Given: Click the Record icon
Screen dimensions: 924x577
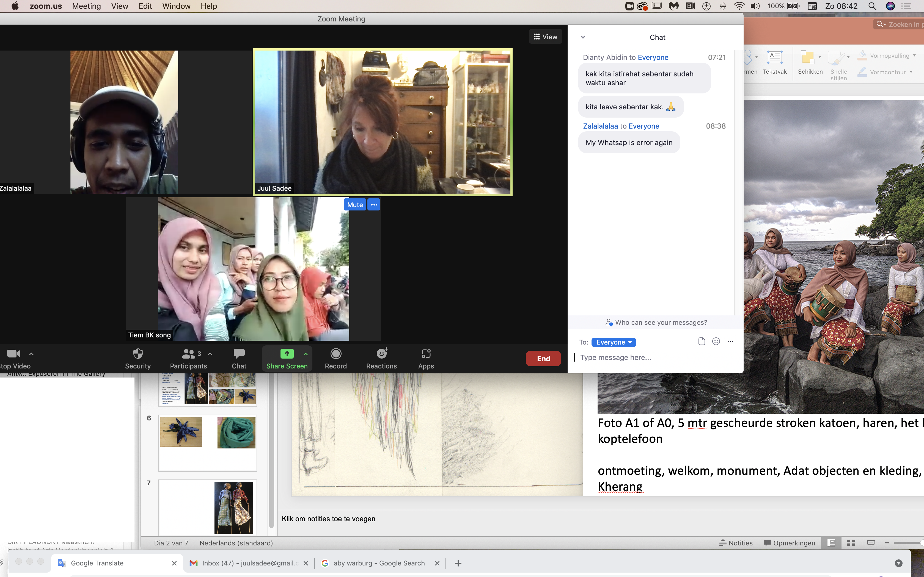Looking at the screenshot, I should 335,354.
